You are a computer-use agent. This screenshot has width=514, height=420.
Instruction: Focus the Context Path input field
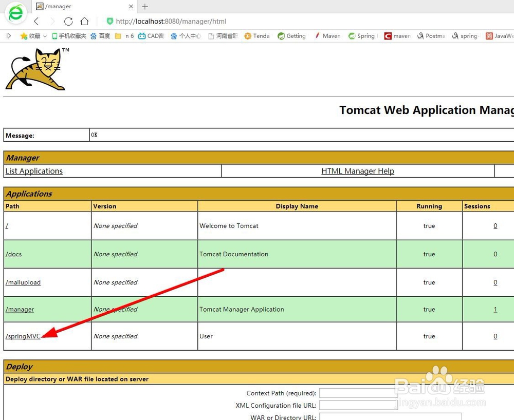pos(358,393)
